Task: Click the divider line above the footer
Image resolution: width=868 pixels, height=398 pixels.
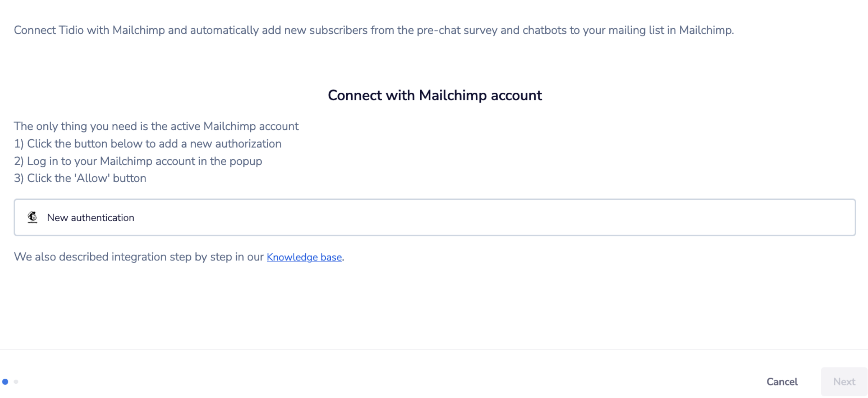Action: 434,350
